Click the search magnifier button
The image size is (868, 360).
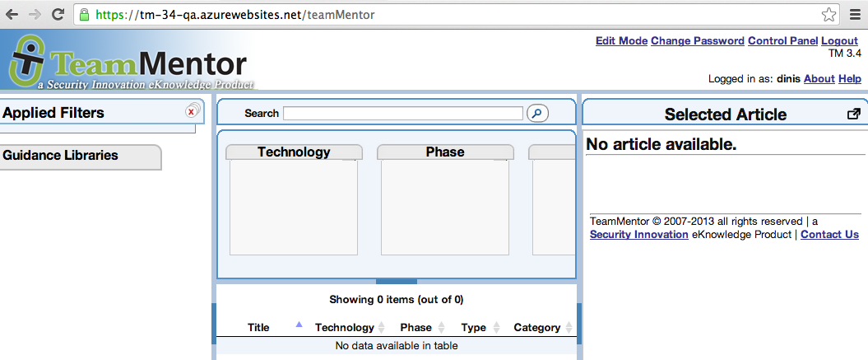coord(537,113)
